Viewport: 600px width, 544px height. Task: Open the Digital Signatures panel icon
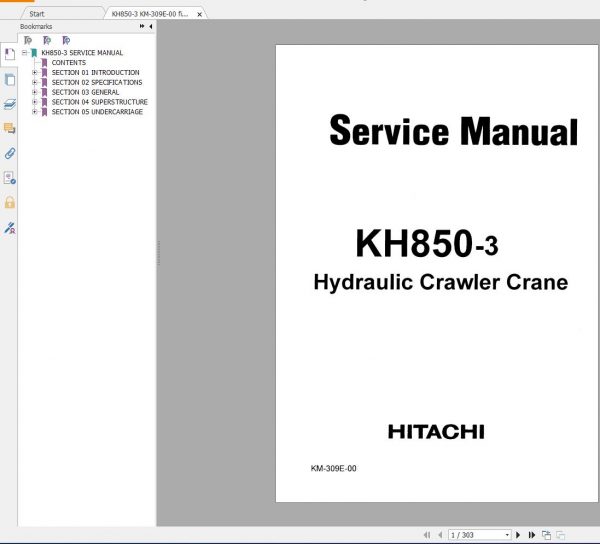(x=10, y=178)
